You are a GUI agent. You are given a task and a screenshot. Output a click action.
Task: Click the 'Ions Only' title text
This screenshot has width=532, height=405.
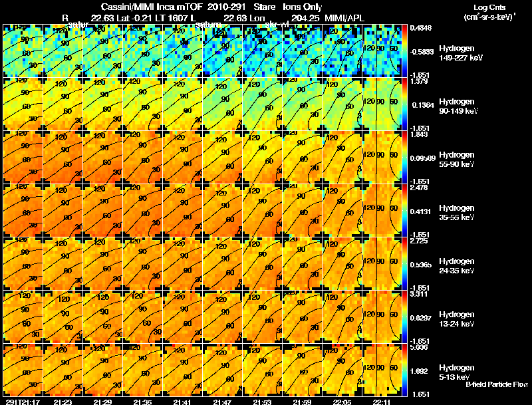coord(303,7)
